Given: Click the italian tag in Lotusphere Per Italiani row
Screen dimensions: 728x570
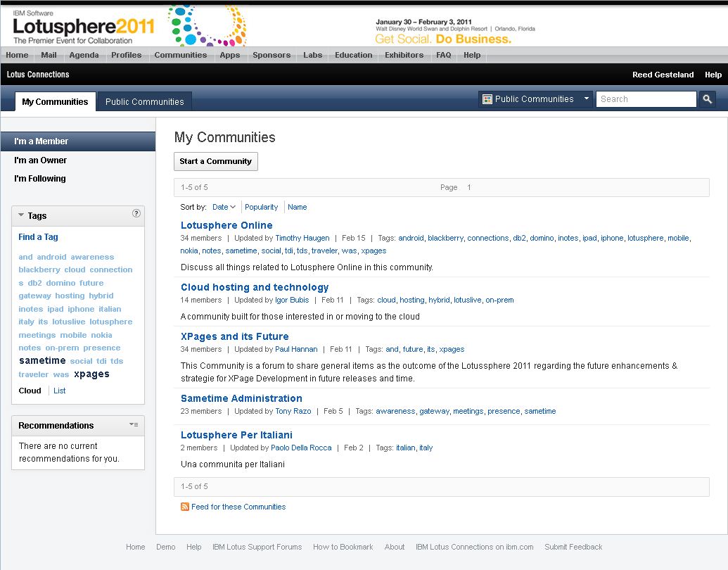Looking at the screenshot, I should (x=405, y=448).
